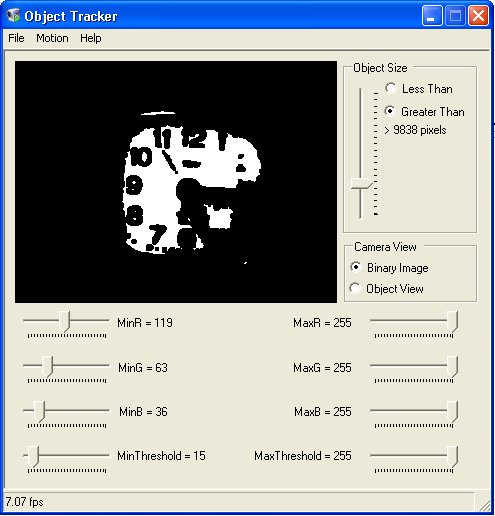Click the Object Size vertical slider thumb

click(361, 184)
